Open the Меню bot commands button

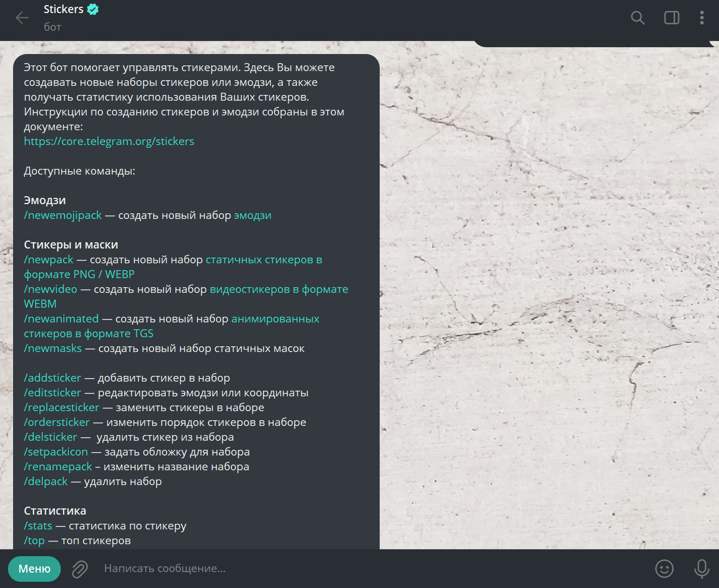pos(34,569)
